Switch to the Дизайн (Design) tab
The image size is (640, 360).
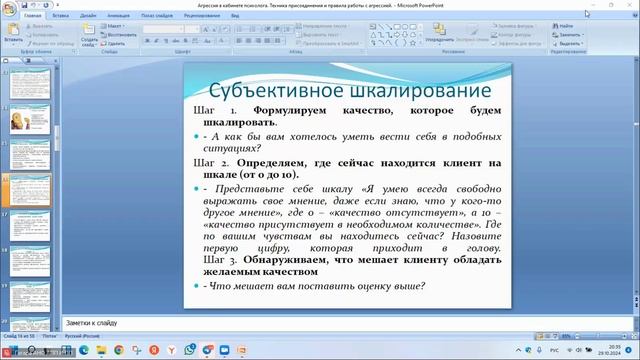(x=88, y=16)
